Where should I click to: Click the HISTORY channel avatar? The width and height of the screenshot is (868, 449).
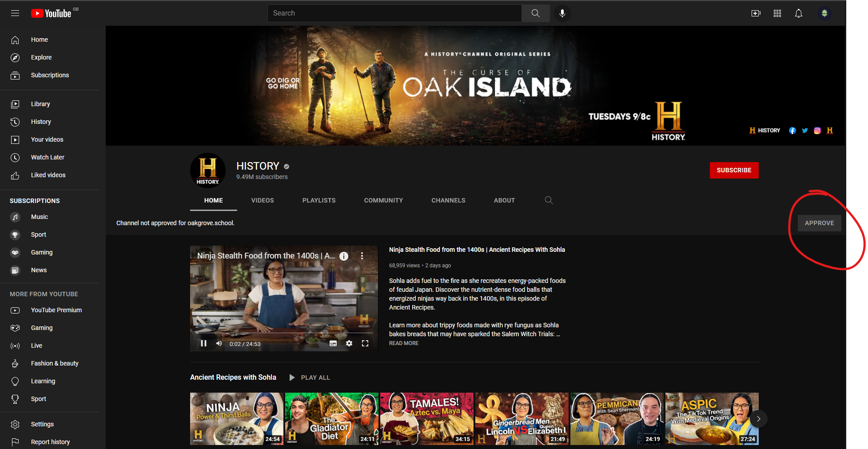coord(208,171)
